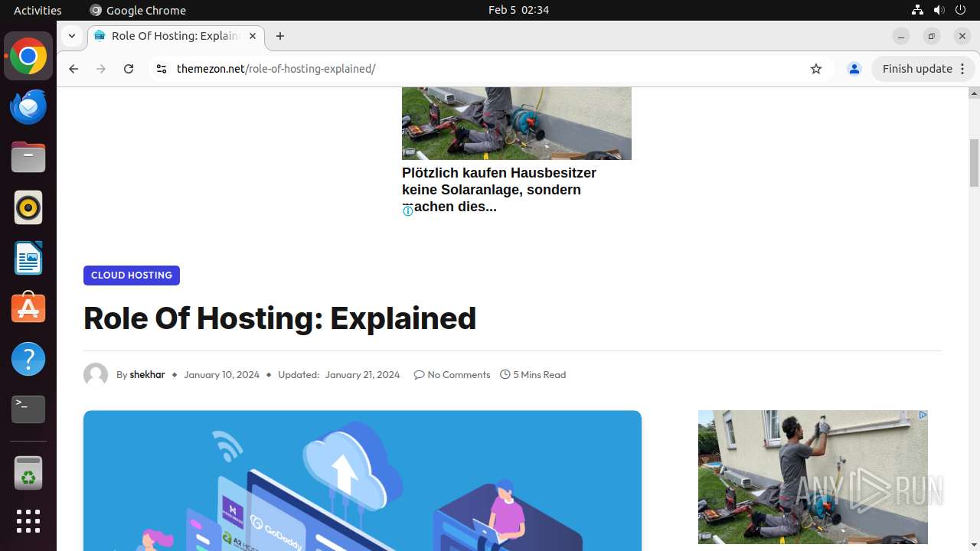Open the clock showing Feb 5 02:34
Viewport: 980px width, 551px height.
pyautogui.click(x=518, y=10)
